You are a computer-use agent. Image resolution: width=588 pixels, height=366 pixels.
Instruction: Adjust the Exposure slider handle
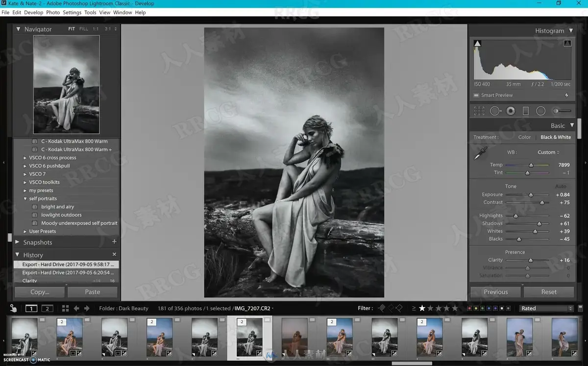point(531,195)
